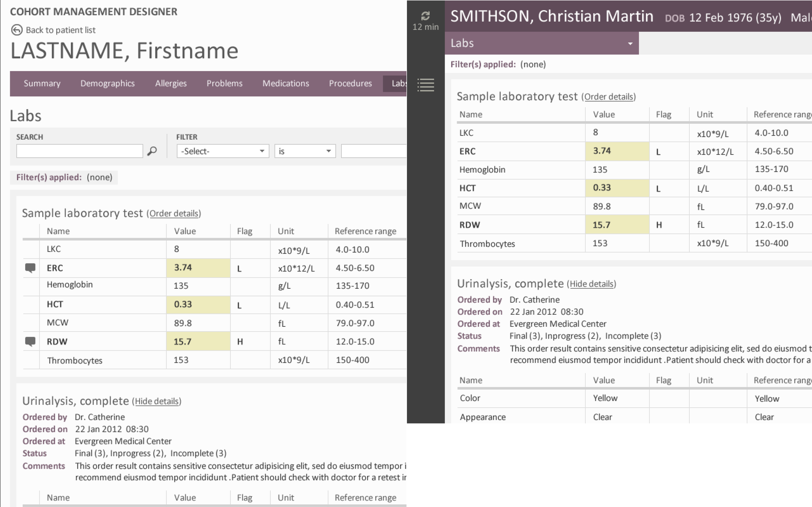Click the 12.0-15.0 reference range in right panel
Image resolution: width=812 pixels, height=507 pixels.
pyautogui.click(x=774, y=225)
